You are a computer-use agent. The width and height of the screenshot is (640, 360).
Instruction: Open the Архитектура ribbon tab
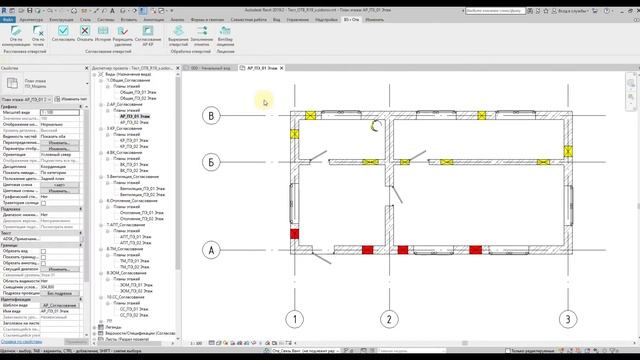[x=31, y=20]
